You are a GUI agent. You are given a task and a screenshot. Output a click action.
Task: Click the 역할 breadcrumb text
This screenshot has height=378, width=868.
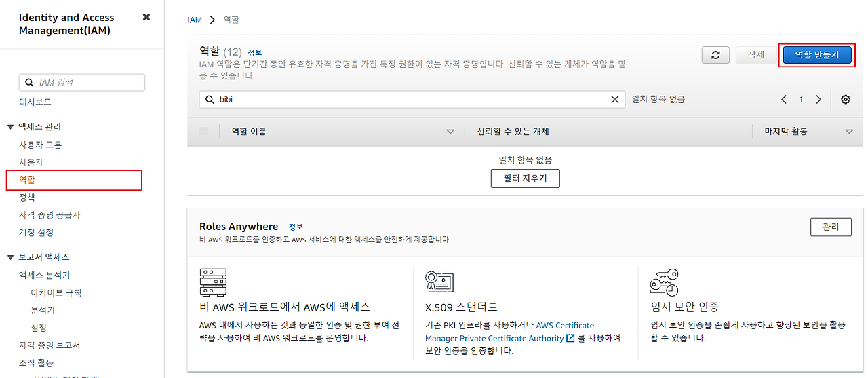click(x=231, y=20)
